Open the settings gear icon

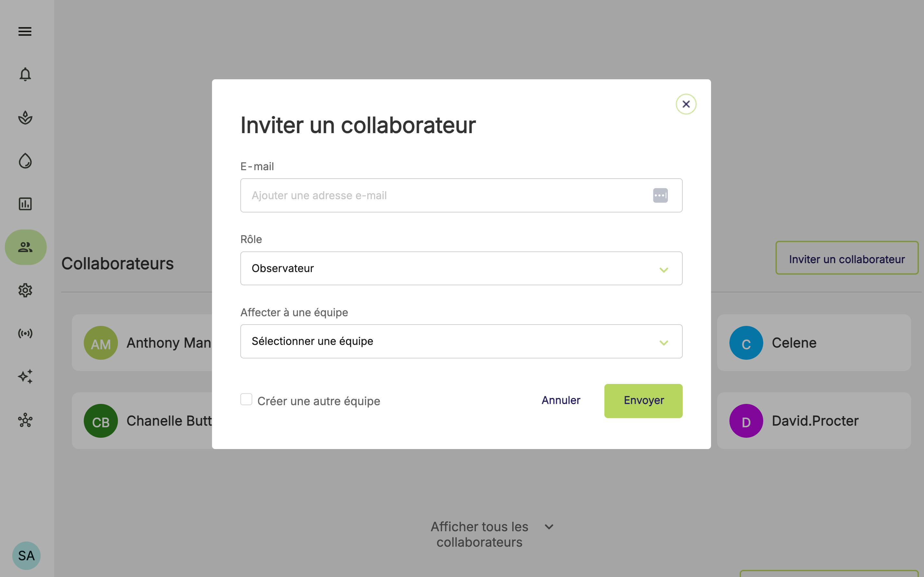(25, 290)
